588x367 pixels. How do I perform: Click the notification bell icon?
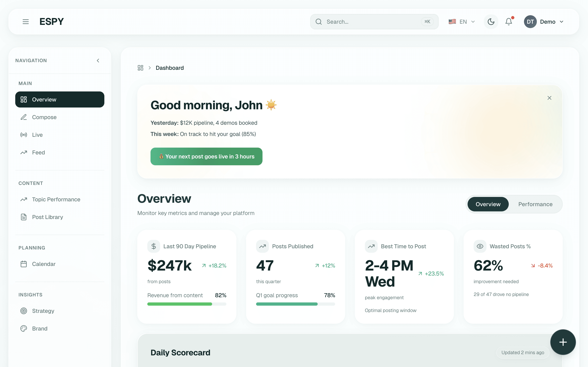509,22
